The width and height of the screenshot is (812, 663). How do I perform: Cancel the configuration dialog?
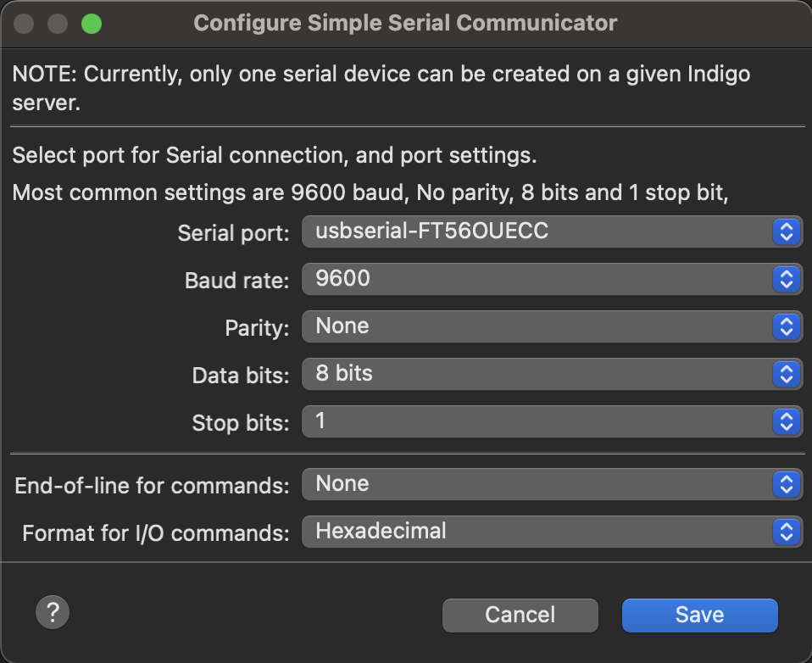click(x=520, y=616)
